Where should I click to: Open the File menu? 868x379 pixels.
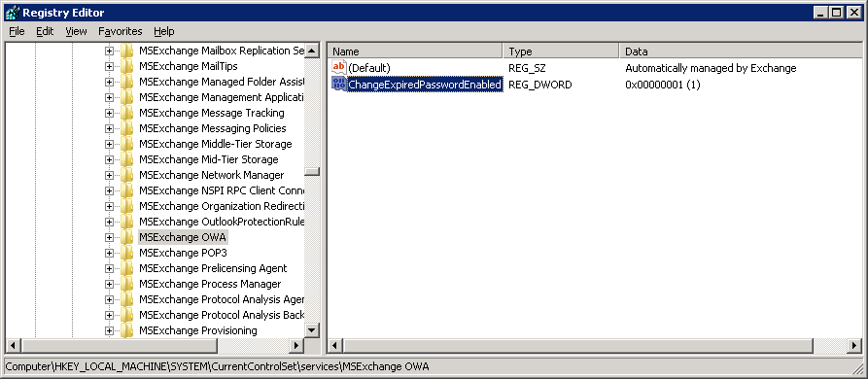(17, 31)
